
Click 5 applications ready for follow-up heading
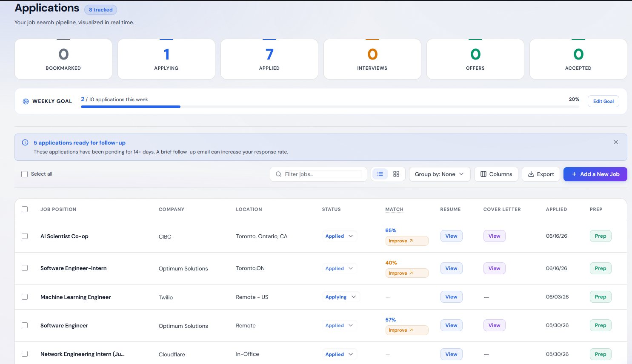80,142
